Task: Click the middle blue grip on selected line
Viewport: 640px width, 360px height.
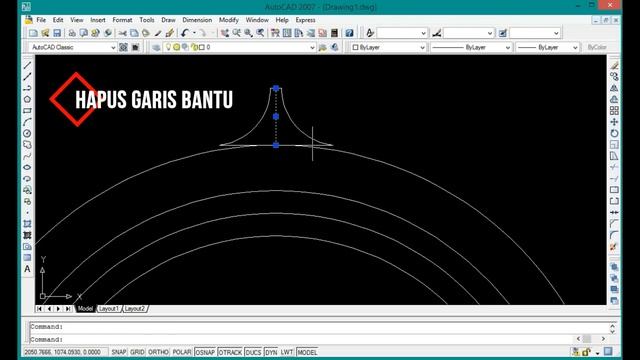Action: pos(276,117)
